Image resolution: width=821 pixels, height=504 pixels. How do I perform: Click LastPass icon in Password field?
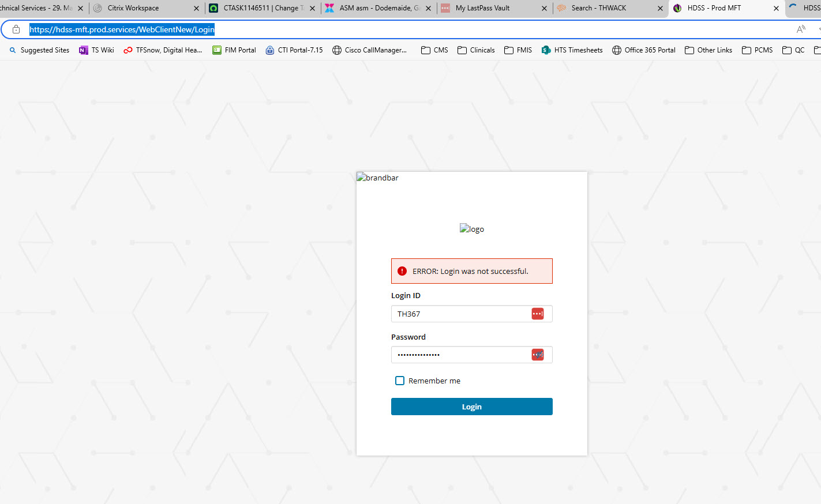[538, 355]
